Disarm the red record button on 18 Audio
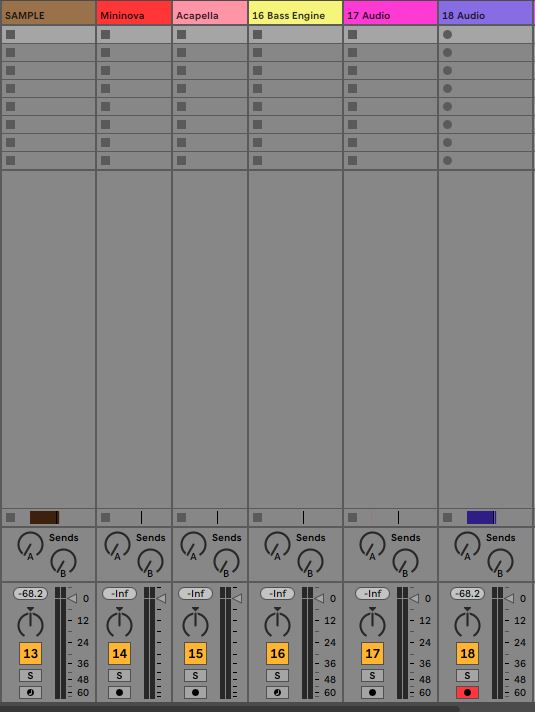Viewport: 535px width, 712px height. [x=467, y=692]
